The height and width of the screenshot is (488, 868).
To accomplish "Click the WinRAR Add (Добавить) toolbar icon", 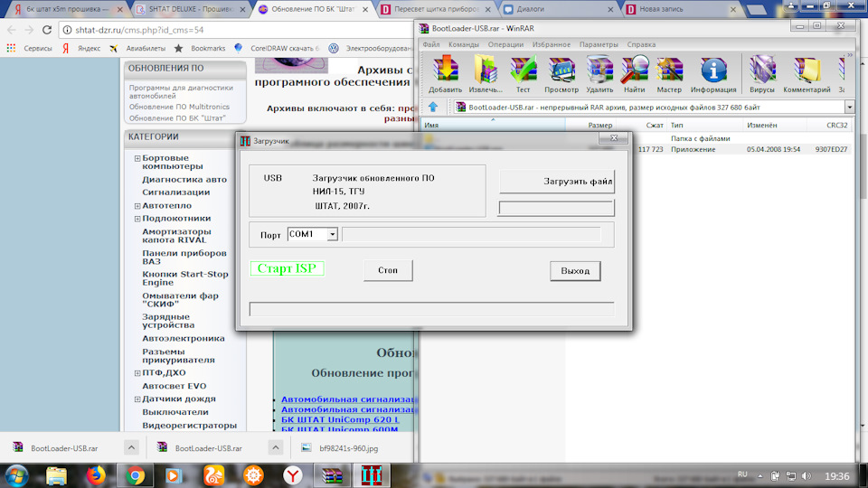I will point(446,74).
